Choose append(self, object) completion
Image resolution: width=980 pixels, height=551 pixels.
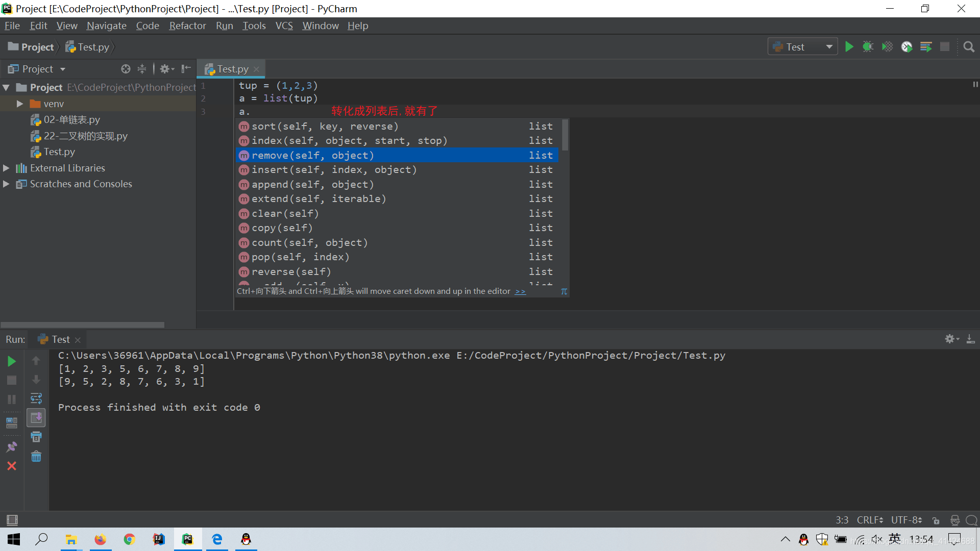[x=397, y=184]
